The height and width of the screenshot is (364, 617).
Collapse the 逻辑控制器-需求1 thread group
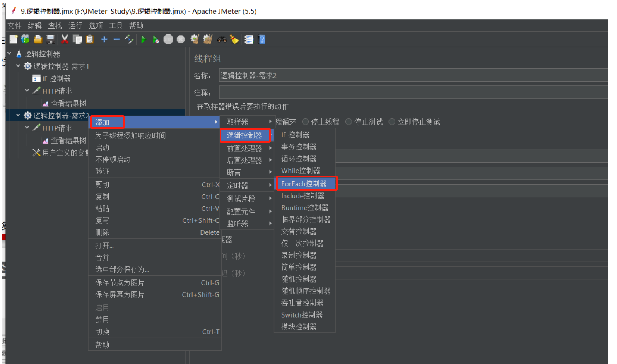(x=18, y=66)
